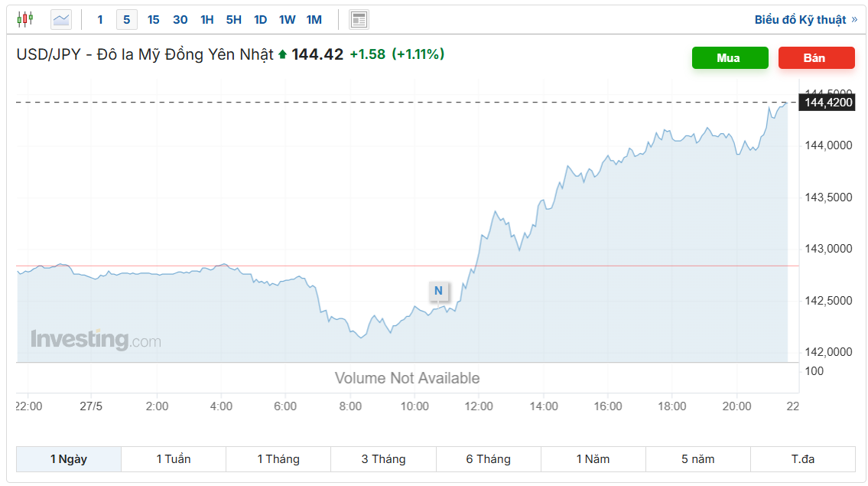Switch to candlestick chart type
This screenshot has height=486, width=868.
tap(25, 19)
